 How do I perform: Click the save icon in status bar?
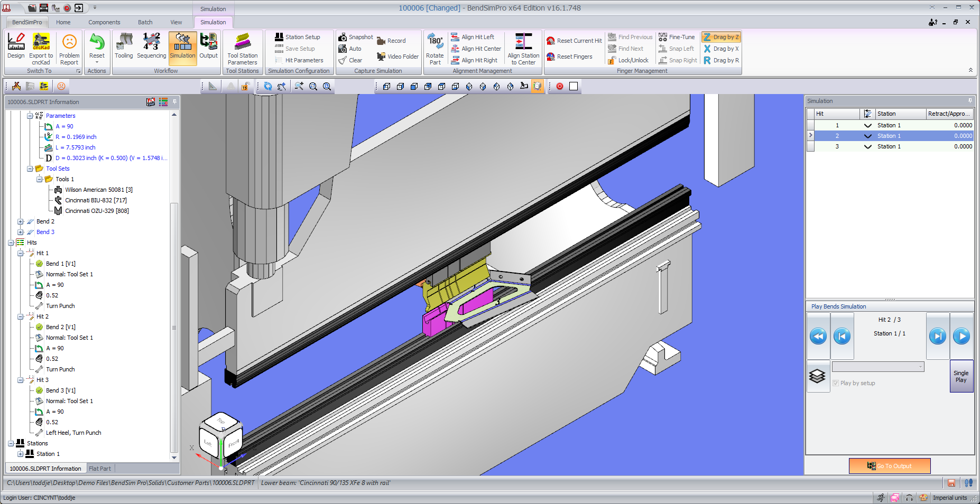click(x=951, y=483)
